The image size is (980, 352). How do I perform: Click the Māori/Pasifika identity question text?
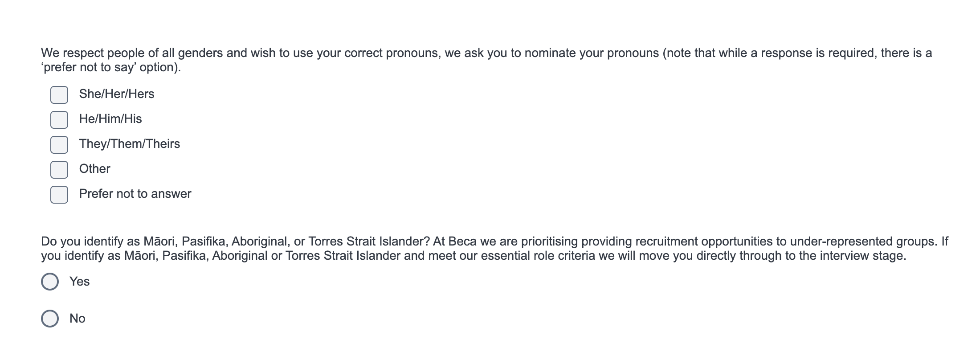[494, 249]
